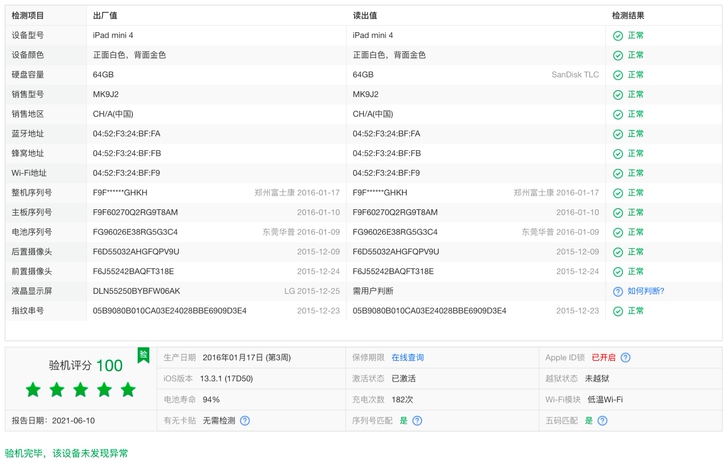
Task: Select factory battery serial FG96026E38RG5G3C4
Action: (x=135, y=232)
